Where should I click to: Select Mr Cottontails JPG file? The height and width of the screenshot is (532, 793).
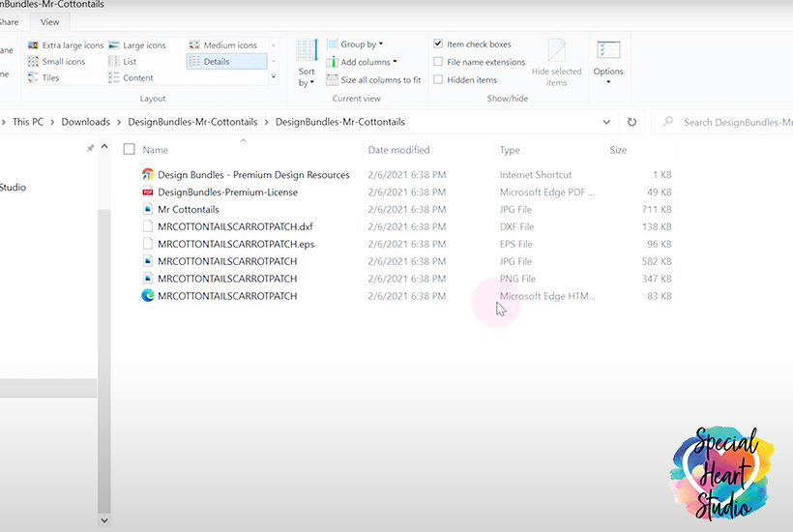click(x=189, y=209)
